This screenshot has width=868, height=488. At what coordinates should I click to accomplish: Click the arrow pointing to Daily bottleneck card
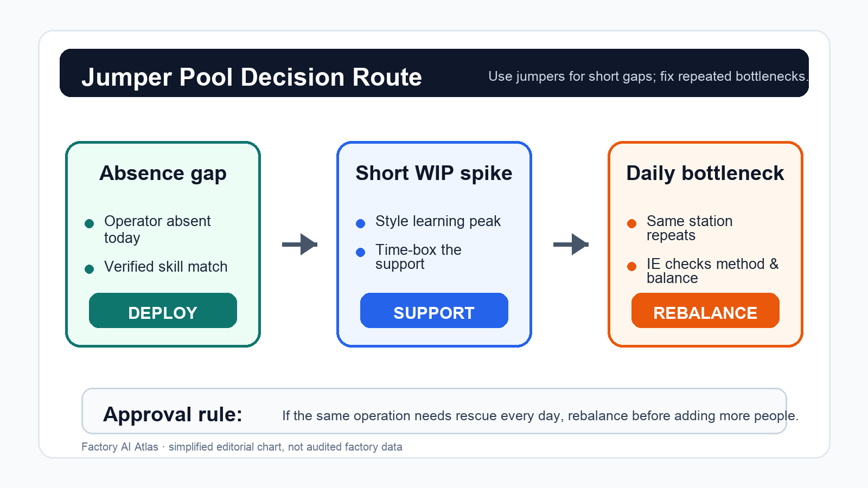point(571,244)
